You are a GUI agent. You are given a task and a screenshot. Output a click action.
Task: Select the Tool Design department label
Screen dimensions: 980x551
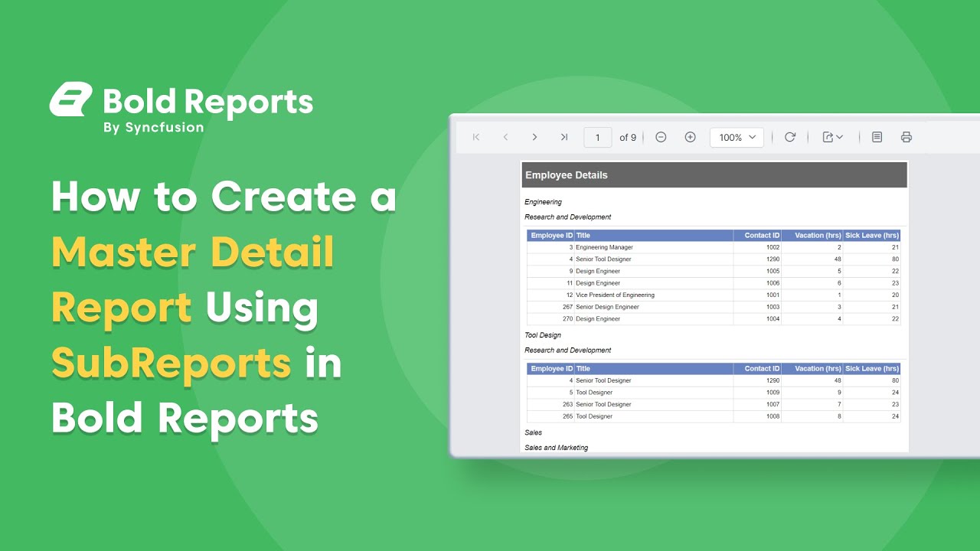(x=543, y=335)
